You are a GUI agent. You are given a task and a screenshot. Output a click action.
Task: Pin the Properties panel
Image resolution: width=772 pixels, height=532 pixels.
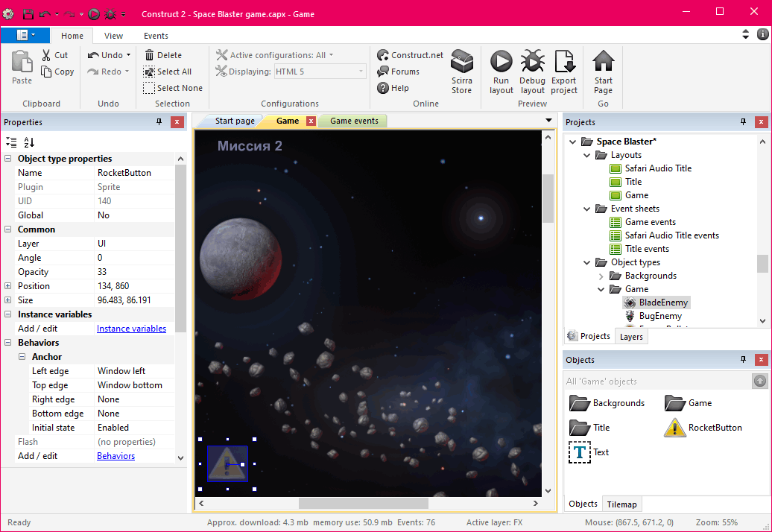159,122
